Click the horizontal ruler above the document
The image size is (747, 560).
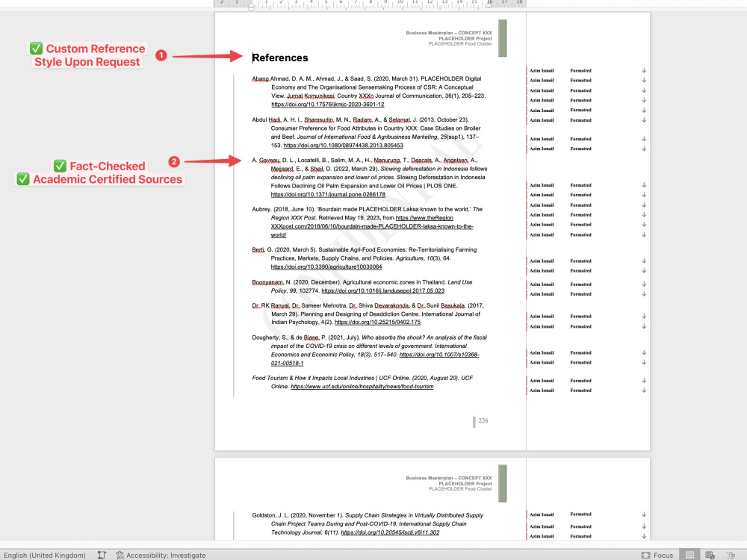[x=373, y=4]
